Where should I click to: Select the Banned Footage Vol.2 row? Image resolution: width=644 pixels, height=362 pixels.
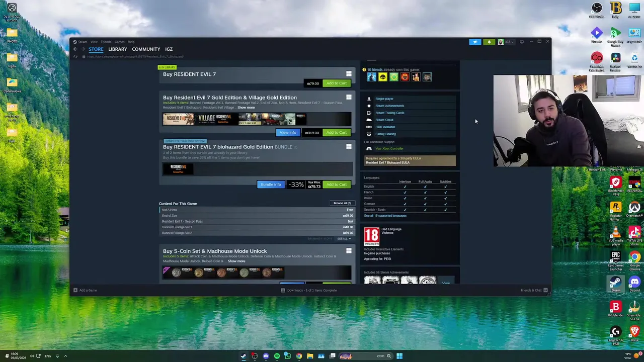pyautogui.click(x=257, y=233)
